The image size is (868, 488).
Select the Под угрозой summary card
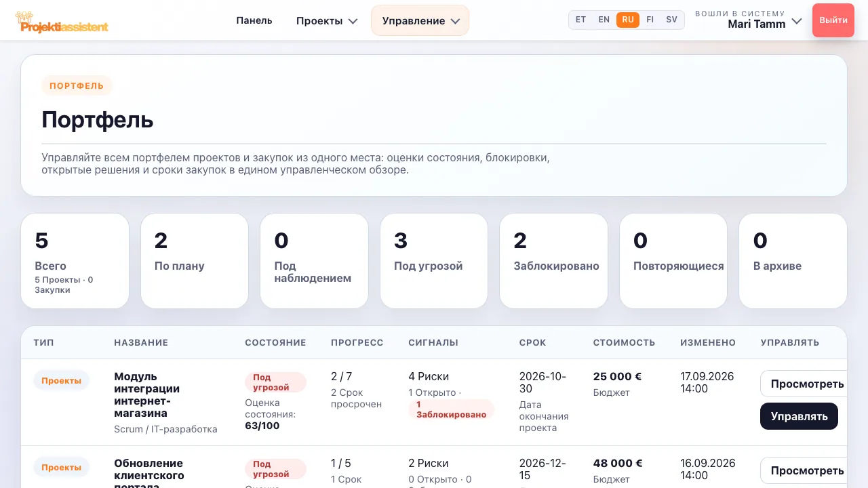[434, 261]
